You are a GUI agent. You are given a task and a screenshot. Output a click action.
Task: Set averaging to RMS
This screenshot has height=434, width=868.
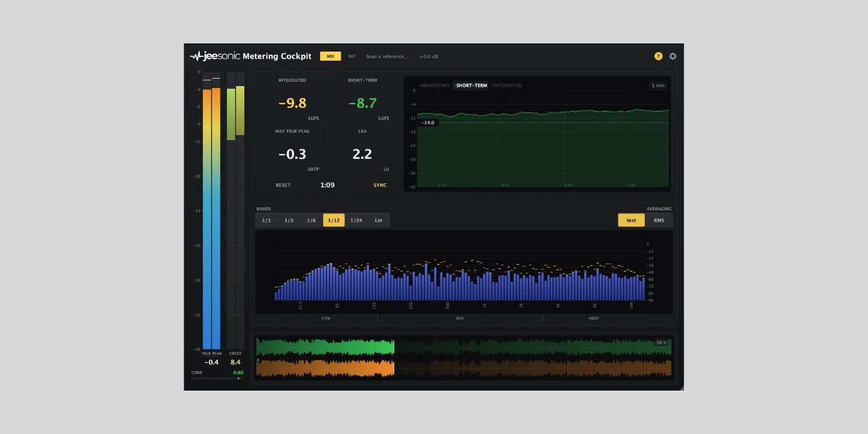[x=658, y=220]
